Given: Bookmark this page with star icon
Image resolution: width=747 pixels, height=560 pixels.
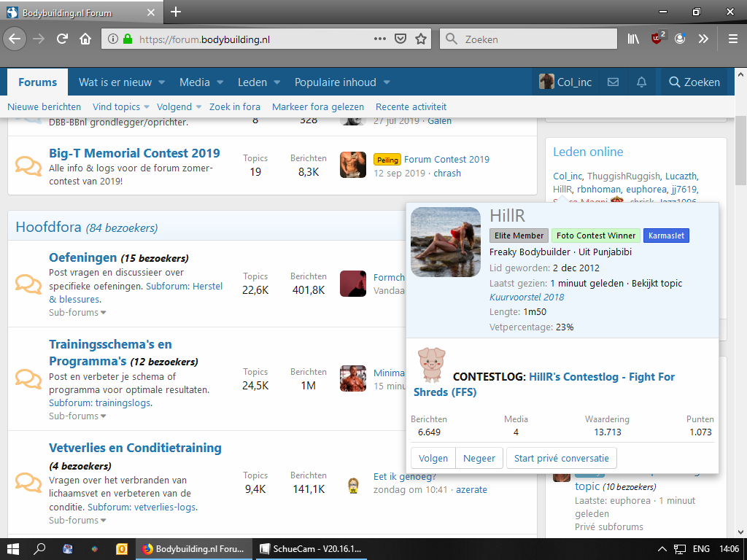Looking at the screenshot, I should (420, 39).
